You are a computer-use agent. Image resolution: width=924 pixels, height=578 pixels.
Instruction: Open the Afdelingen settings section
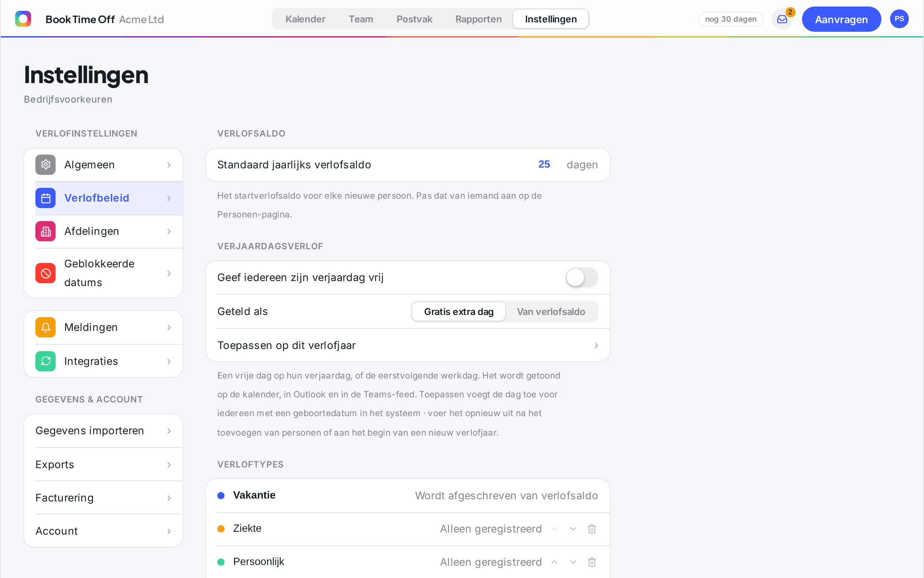[103, 231]
